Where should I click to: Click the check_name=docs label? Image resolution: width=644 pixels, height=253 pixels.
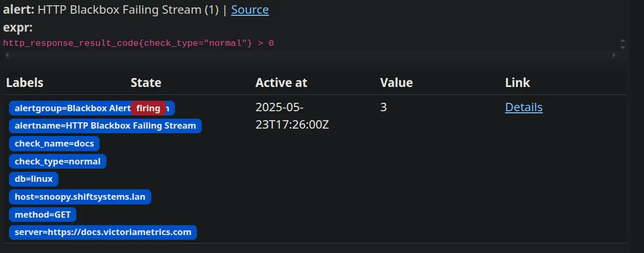tap(54, 143)
